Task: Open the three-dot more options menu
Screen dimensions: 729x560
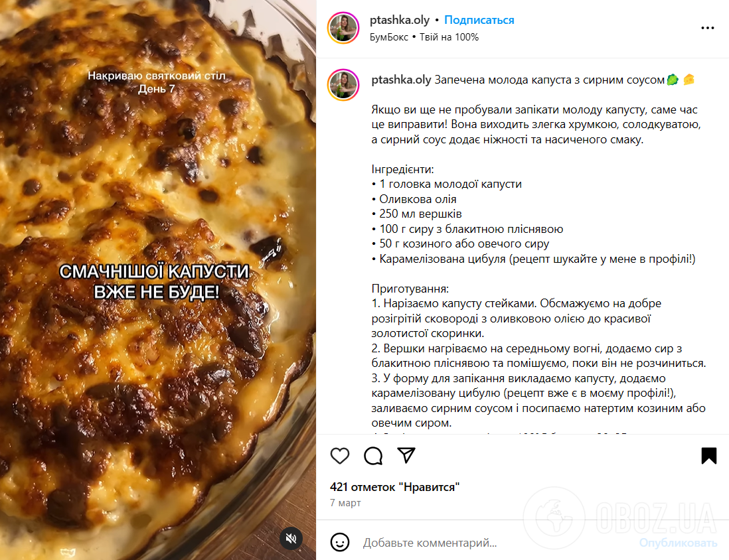Action: tap(708, 29)
